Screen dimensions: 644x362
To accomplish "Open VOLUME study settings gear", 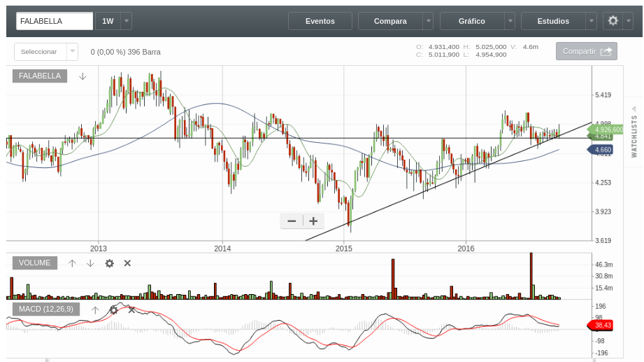I will [109, 263].
